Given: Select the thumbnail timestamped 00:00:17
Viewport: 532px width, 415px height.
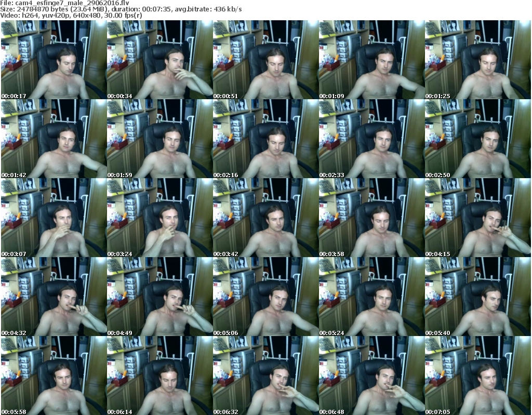Looking at the screenshot, I should coord(54,60).
